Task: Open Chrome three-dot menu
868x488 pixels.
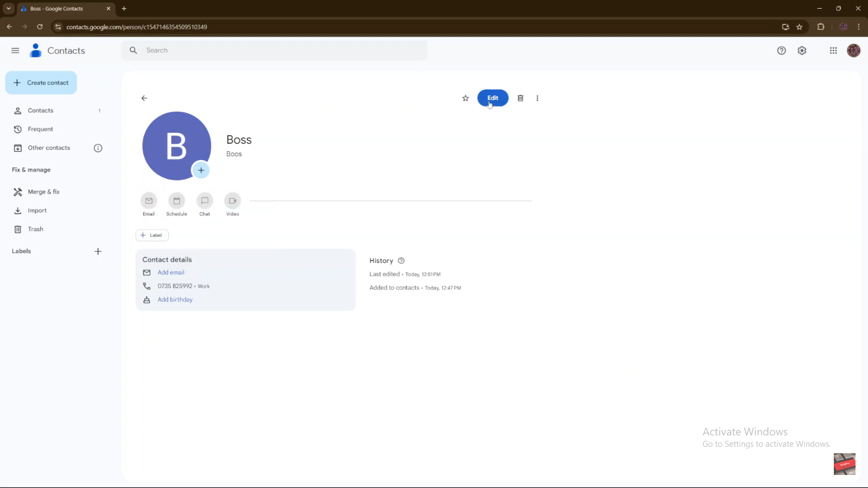Action: [858, 27]
